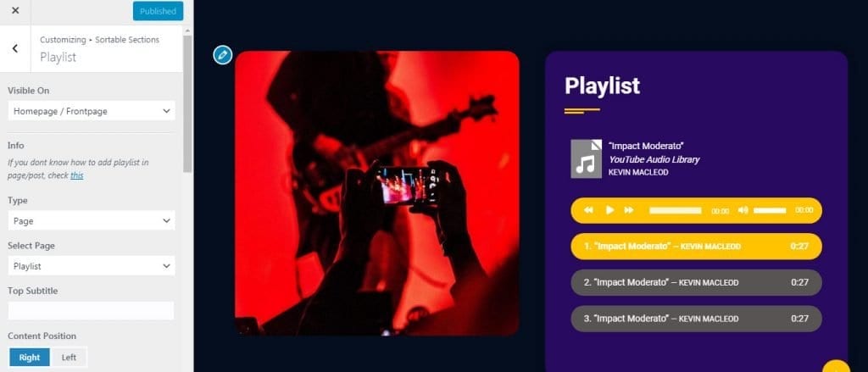Skip to the next track in the player

(x=629, y=210)
